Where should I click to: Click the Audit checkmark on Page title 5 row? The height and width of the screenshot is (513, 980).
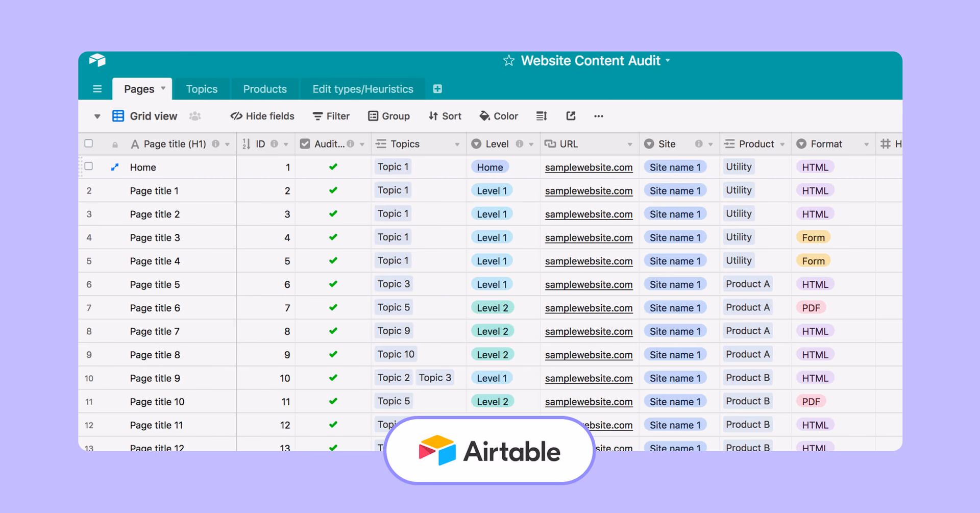pos(333,284)
